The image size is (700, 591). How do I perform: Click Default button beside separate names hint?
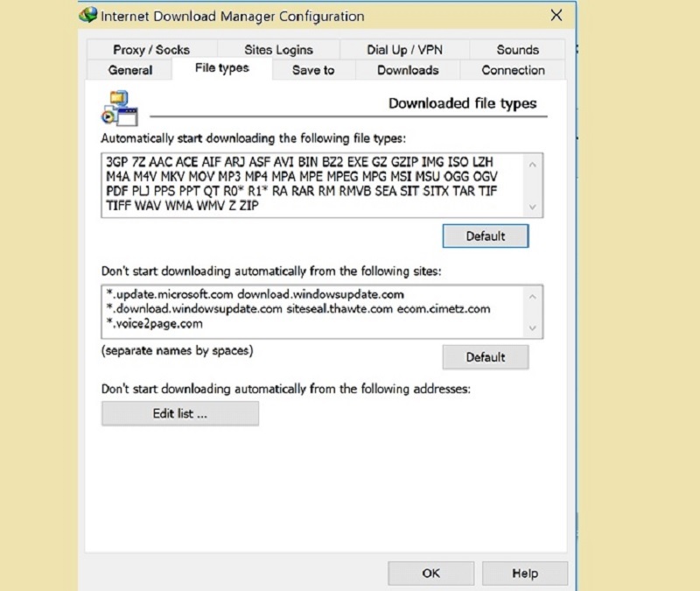(486, 357)
